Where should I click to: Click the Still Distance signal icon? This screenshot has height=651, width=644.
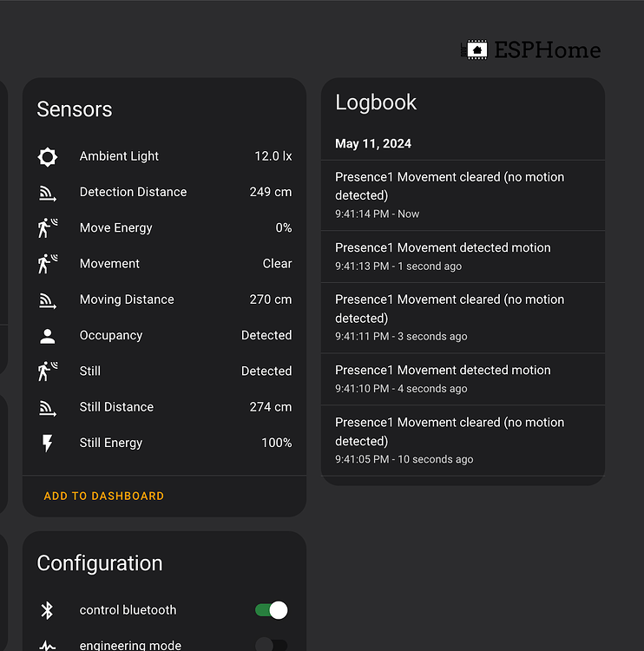click(x=48, y=407)
